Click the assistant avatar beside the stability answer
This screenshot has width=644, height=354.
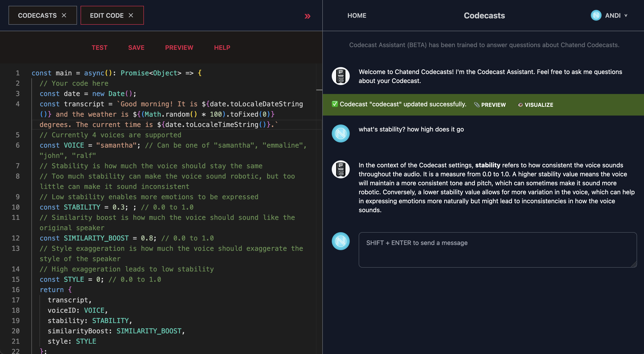pos(341,169)
